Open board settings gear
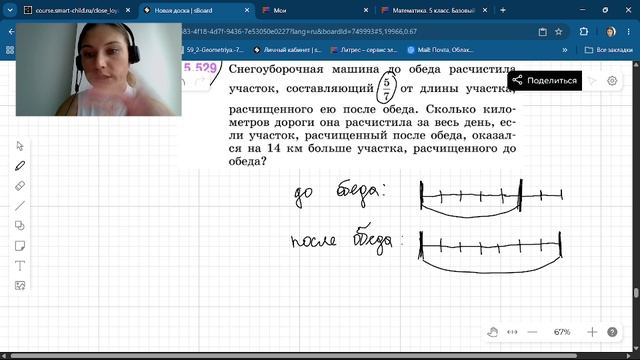The width and height of the screenshot is (640, 360). pos(612,81)
